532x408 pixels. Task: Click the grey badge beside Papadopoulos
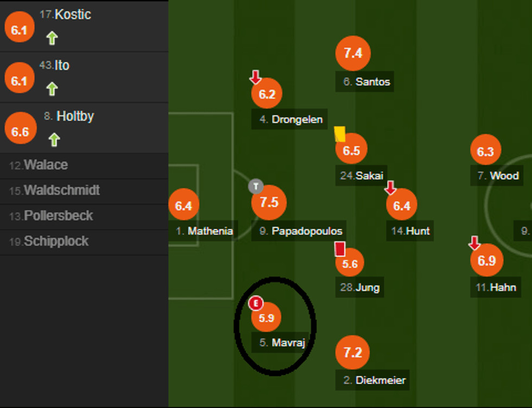coord(256,187)
